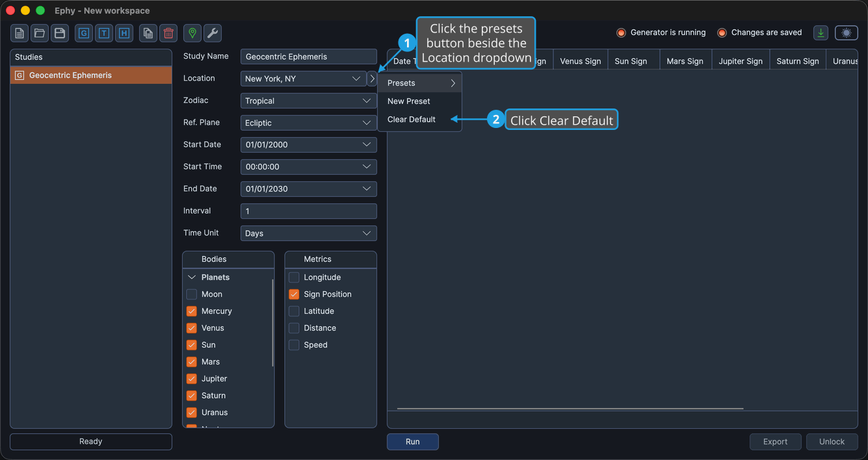Click the Bodies list vertical scrollbar
The width and height of the screenshot is (868, 460).
click(272, 323)
